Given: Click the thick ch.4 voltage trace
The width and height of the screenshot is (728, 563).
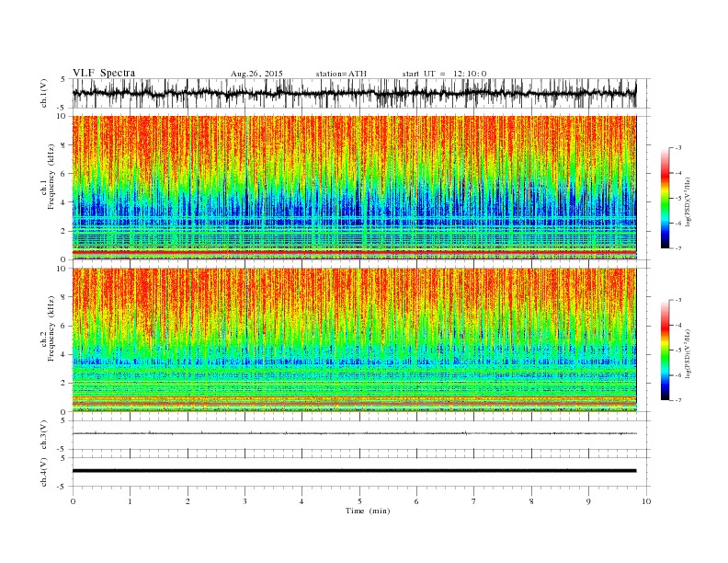Looking at the screenshot, I should coord(354,471).
